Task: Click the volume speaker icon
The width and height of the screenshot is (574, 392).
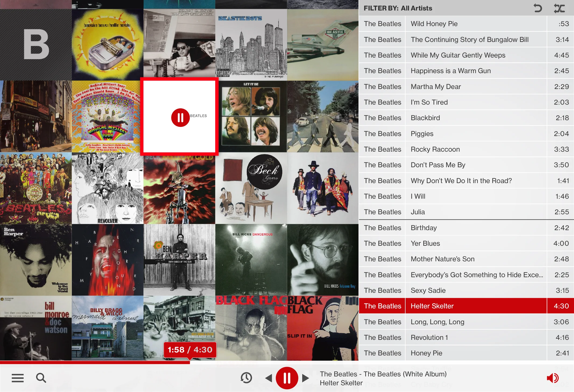Action: (x=553, y=378)
